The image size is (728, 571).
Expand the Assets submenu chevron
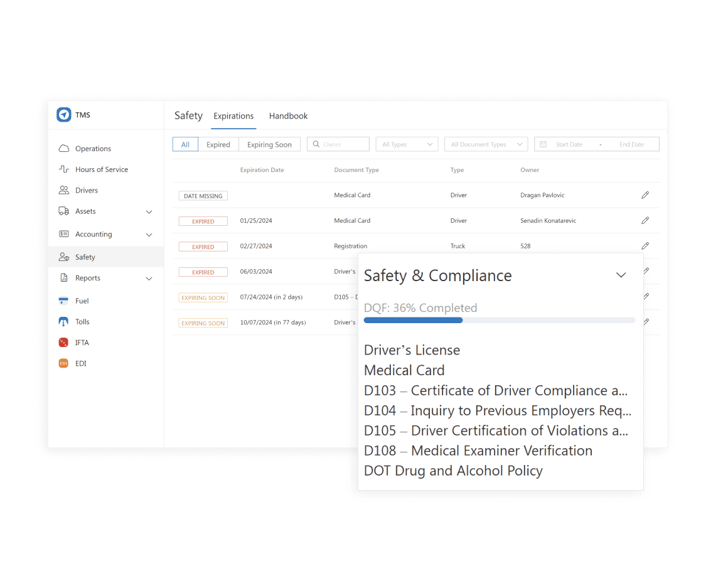pyautogui.click(x=149, y=211)
